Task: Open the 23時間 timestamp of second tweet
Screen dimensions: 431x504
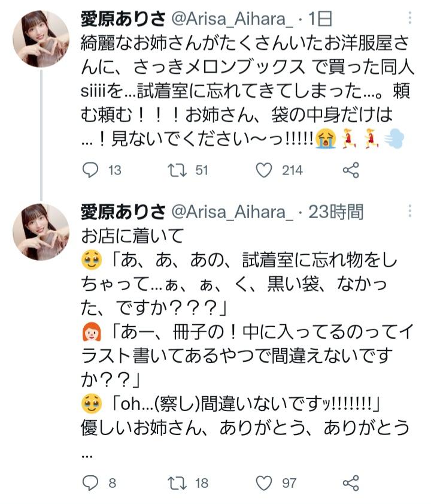Action: coord(335,212)
